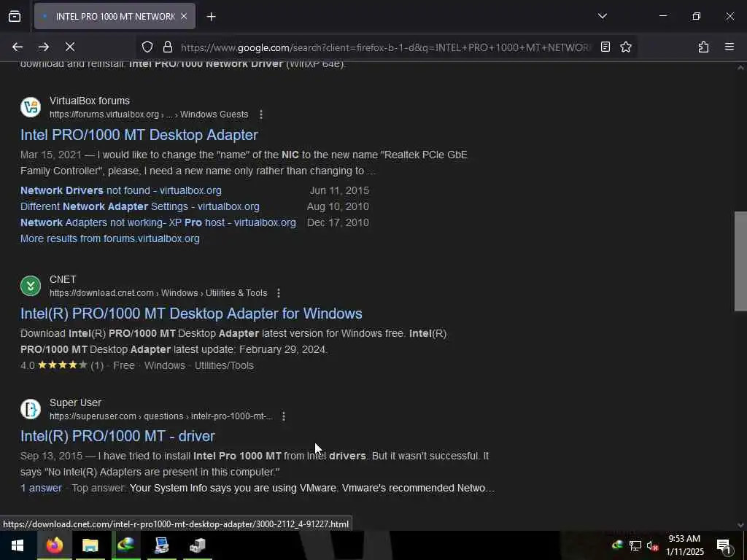Click the superuser.com URL breadcrumb

161,416
